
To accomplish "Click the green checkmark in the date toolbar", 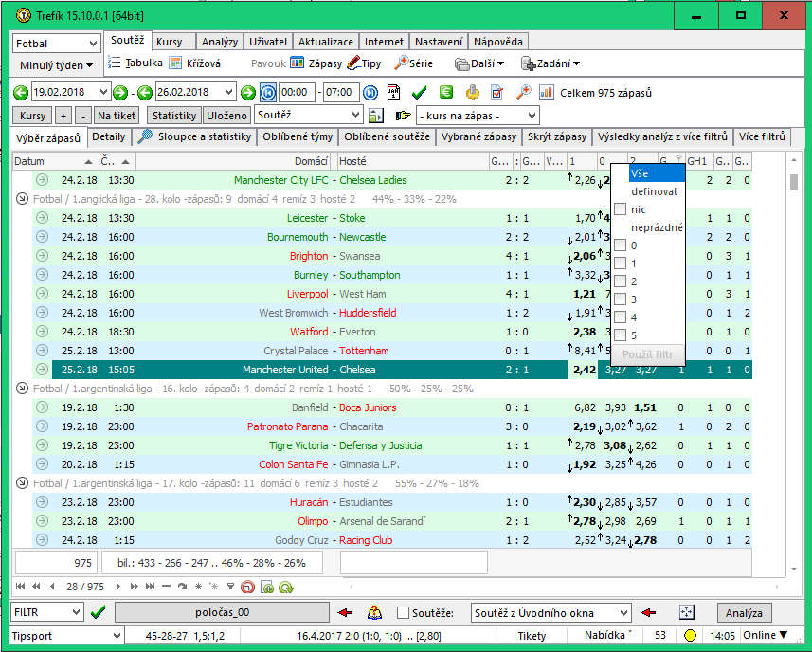I will [x=419, y=93].
